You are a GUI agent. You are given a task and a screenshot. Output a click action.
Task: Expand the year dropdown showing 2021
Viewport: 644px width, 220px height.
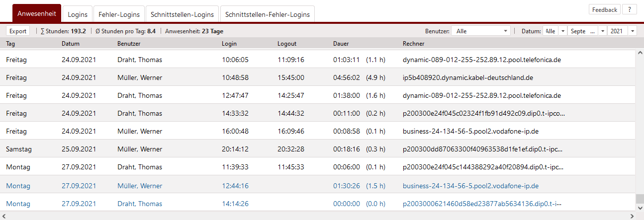pyautogui.click(x=632, y=31)
